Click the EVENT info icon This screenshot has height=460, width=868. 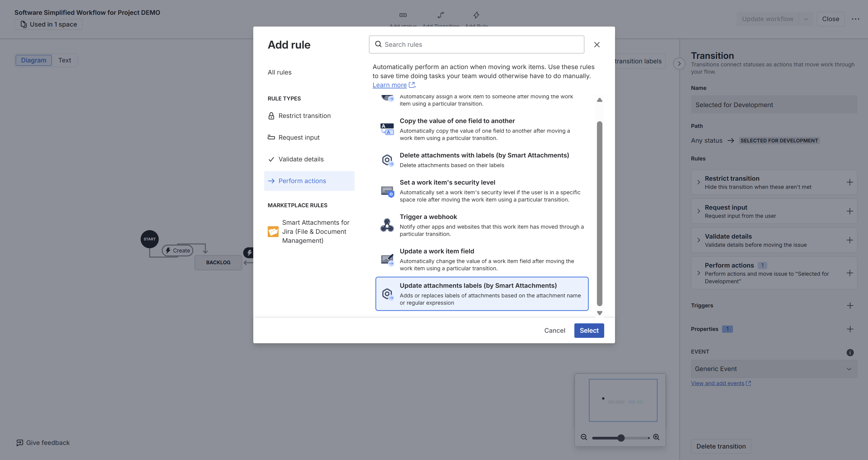pos(850,353)
